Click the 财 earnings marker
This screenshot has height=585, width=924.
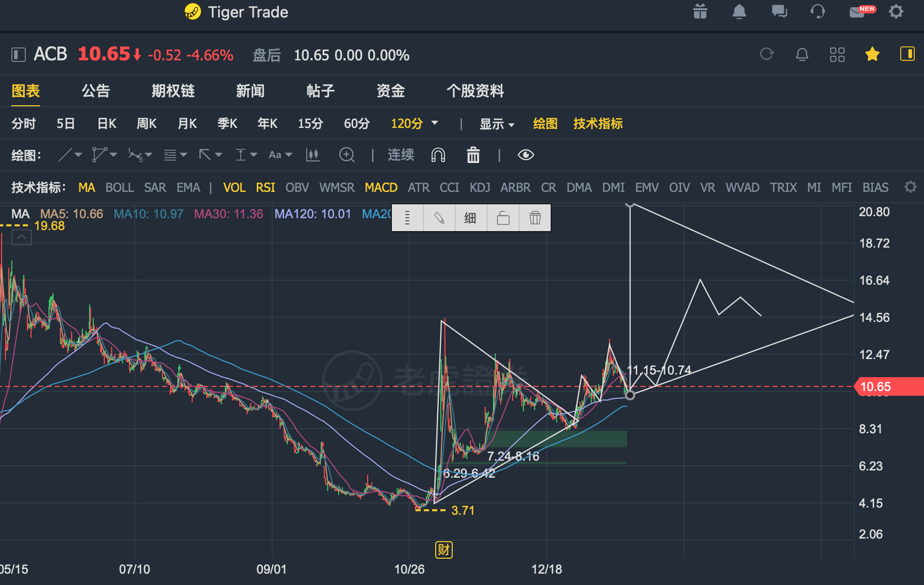click(x=444, y=550)
